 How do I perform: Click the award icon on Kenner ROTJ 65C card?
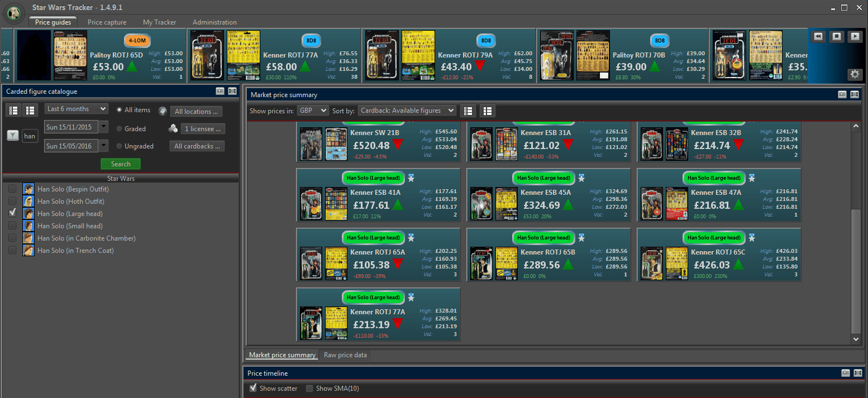coord(752,237)
